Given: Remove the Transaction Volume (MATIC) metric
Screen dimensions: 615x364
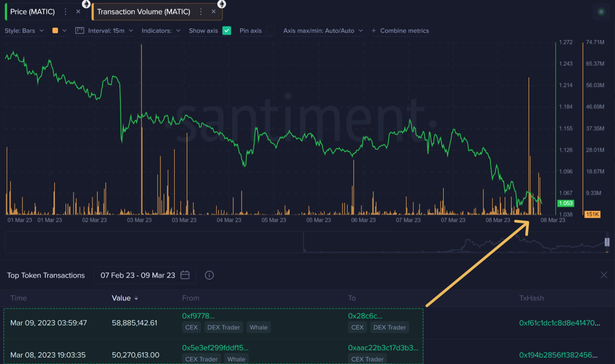Looking at the screenshot, I should pos(214,12).
